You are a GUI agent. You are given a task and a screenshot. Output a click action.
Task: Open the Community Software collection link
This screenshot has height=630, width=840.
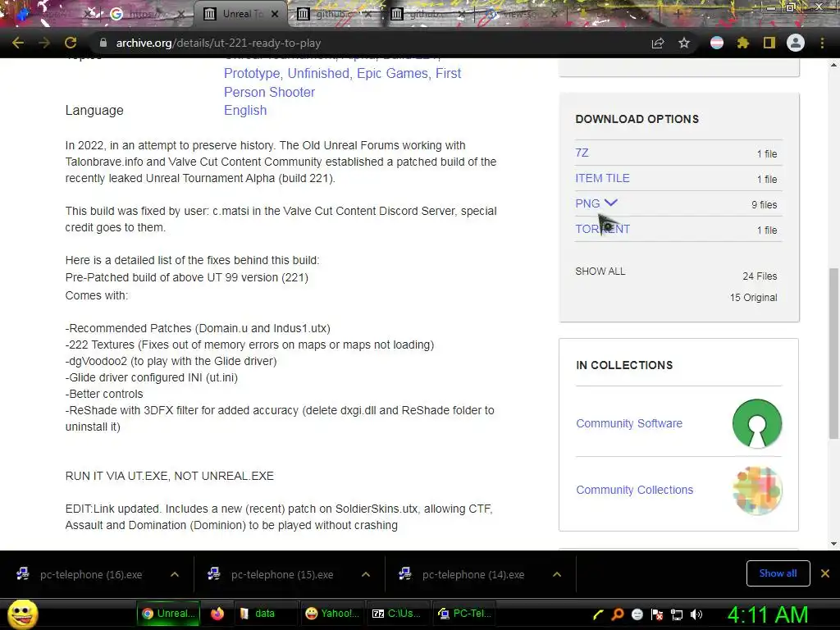[629, 423]
